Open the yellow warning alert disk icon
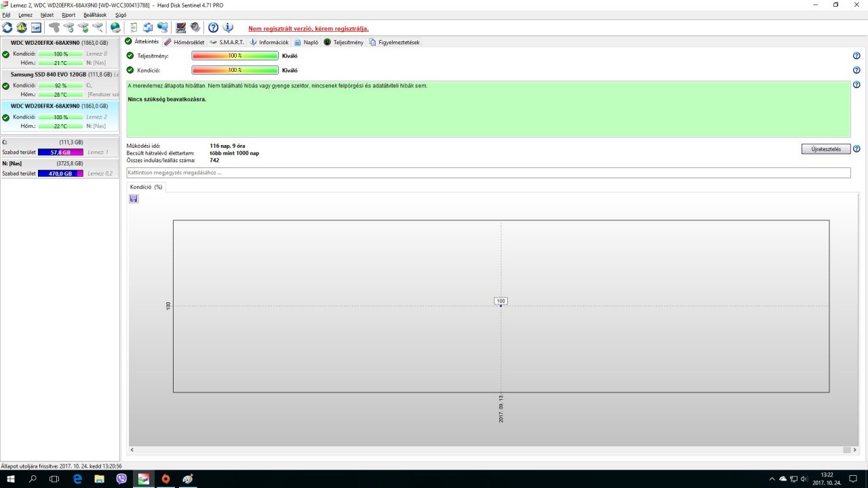The height and width of the screenshot is (488, 868). [22, 28]
